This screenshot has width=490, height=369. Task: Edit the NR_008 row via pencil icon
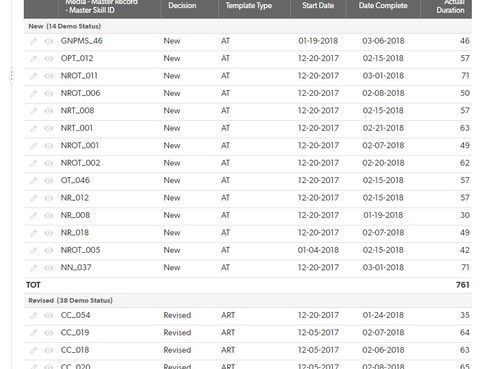point(33,216)
